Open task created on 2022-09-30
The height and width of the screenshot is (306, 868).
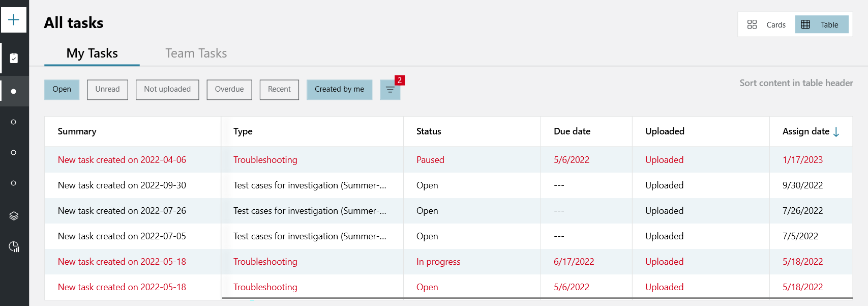coord(122,185)
